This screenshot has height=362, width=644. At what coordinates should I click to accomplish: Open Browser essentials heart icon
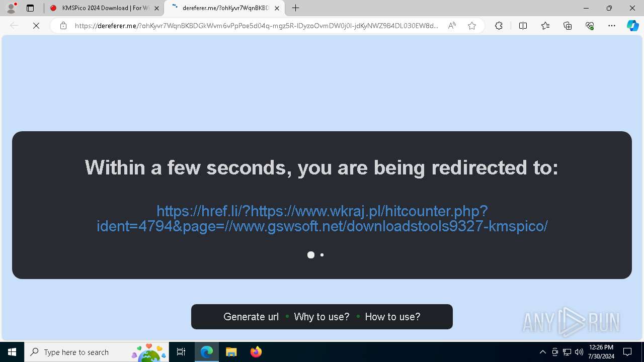point(590,26)
